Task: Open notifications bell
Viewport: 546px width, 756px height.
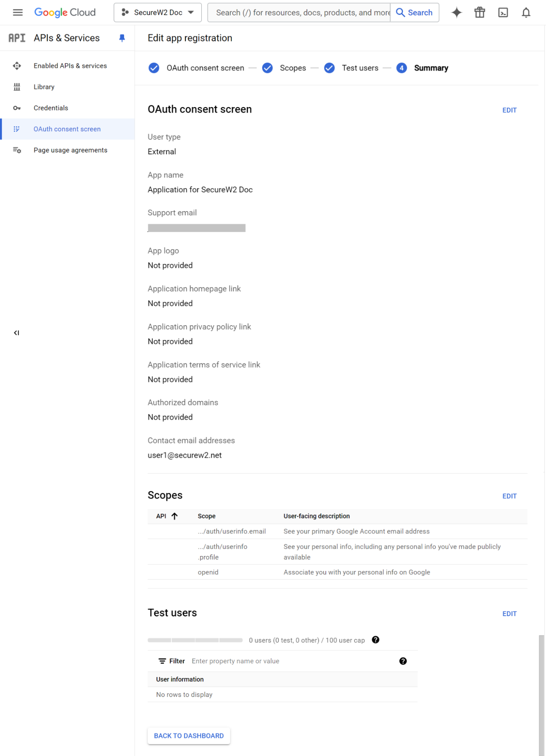Action: pyautogui.click(x=526, y=12)
